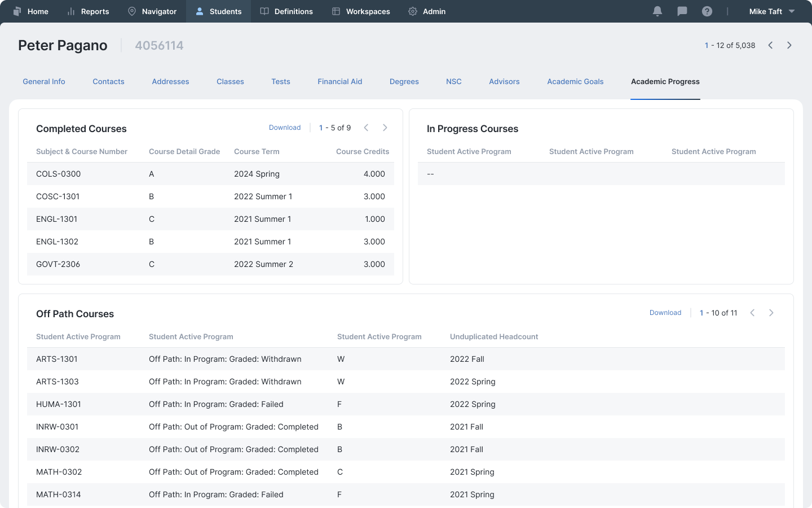Screen dimensions: 812x508
Task: Open the Degrees tab
Action: pyautogui.click(x=404, y=81)
